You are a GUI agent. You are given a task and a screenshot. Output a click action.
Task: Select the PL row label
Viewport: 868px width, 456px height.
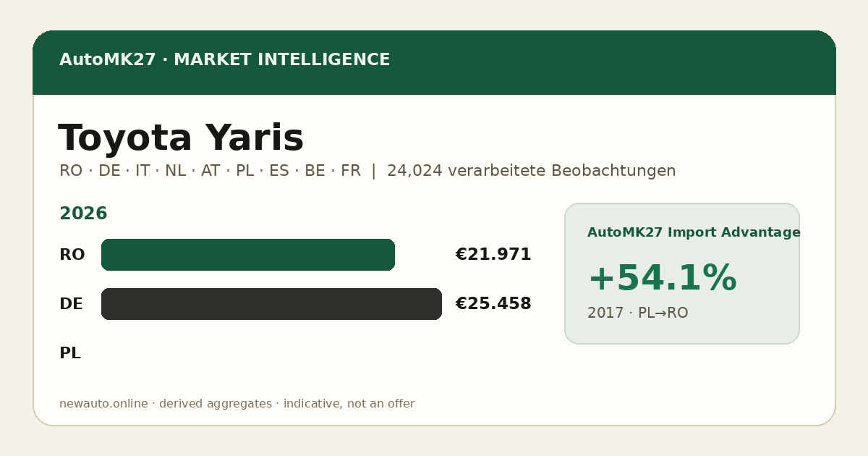tap(70, 353)
